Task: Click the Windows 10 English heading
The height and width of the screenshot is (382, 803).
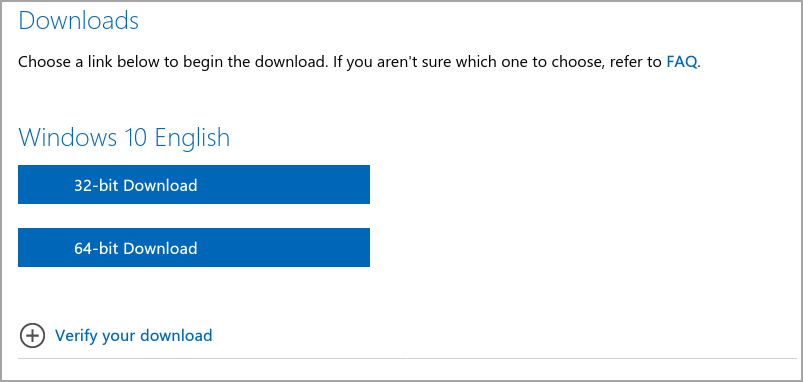Action: pyautogui.click(x=124, y=137)
